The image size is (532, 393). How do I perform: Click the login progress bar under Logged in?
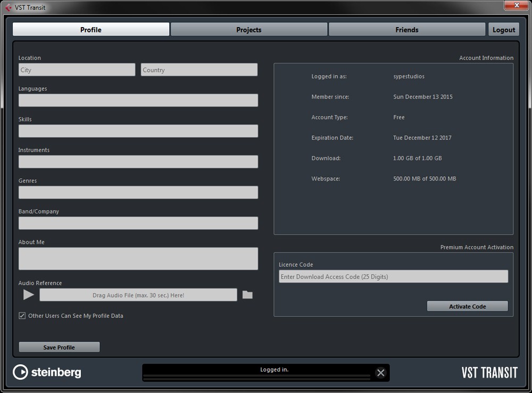tap(257, 376)
